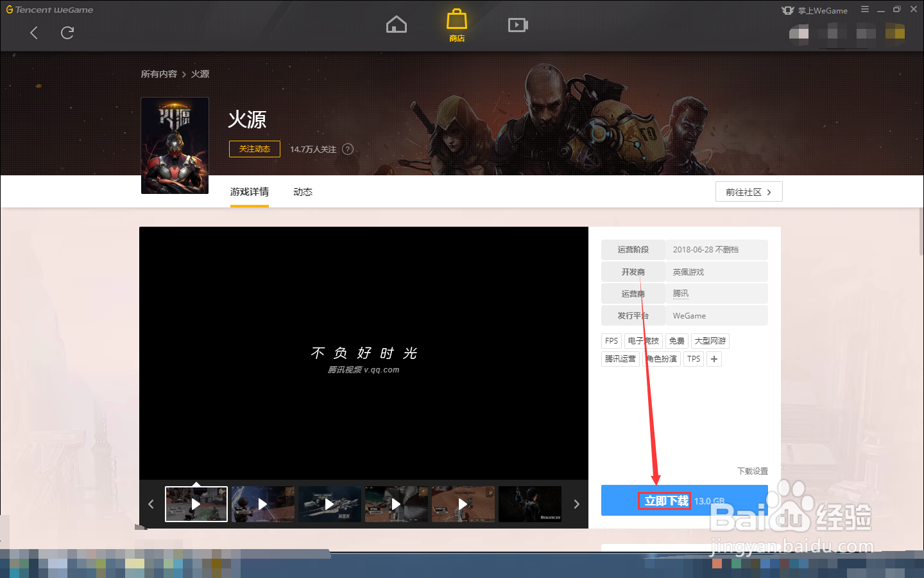
Task: Play the second video thumbnail
Action: point(263,504)
